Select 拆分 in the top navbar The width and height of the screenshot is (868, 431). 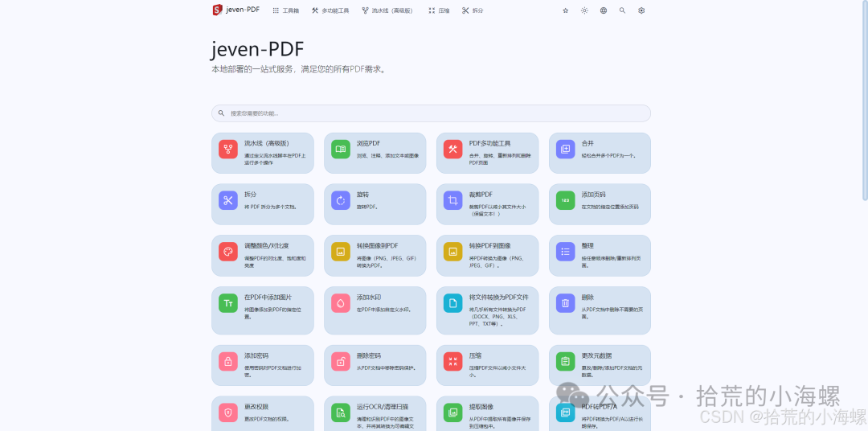pyautogui.click(x=473, y=10)
